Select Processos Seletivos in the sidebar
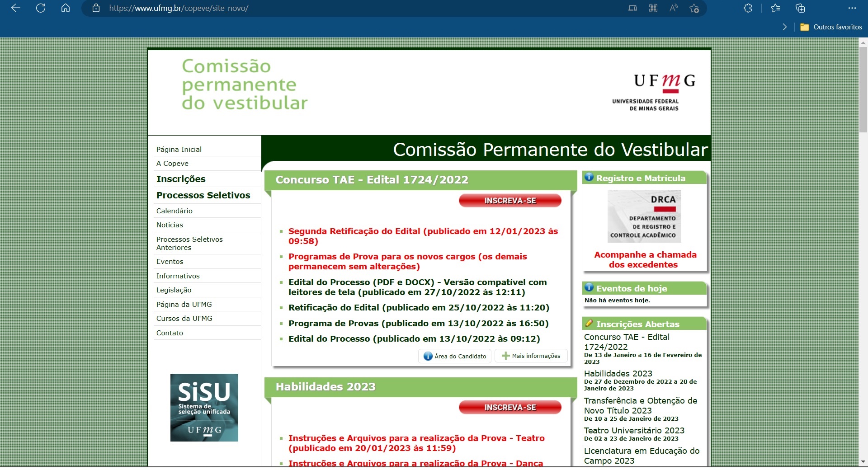 203,195
